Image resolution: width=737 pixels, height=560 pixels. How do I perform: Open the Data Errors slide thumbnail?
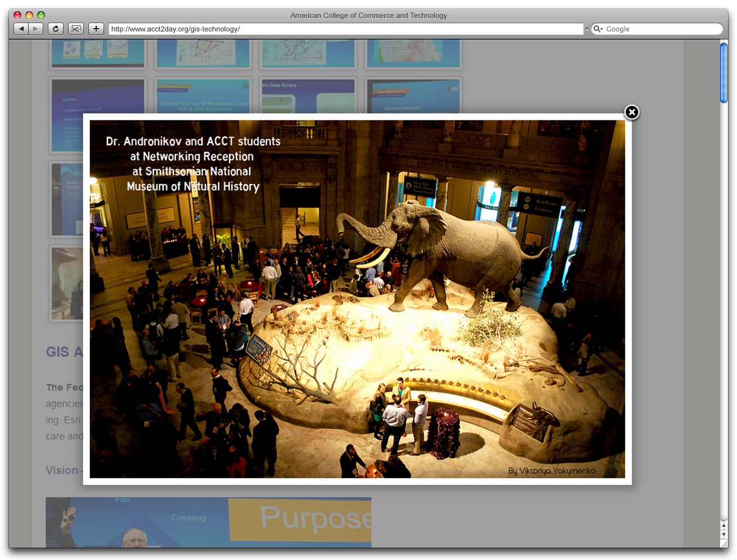308,96
